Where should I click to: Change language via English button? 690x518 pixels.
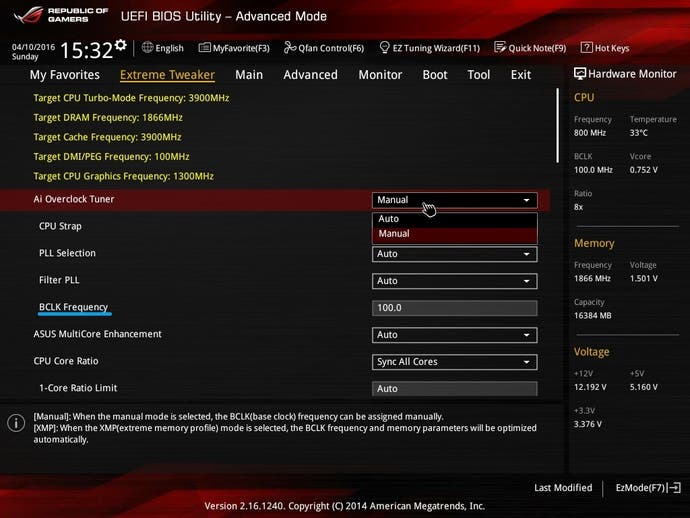(x=162, y=48)
